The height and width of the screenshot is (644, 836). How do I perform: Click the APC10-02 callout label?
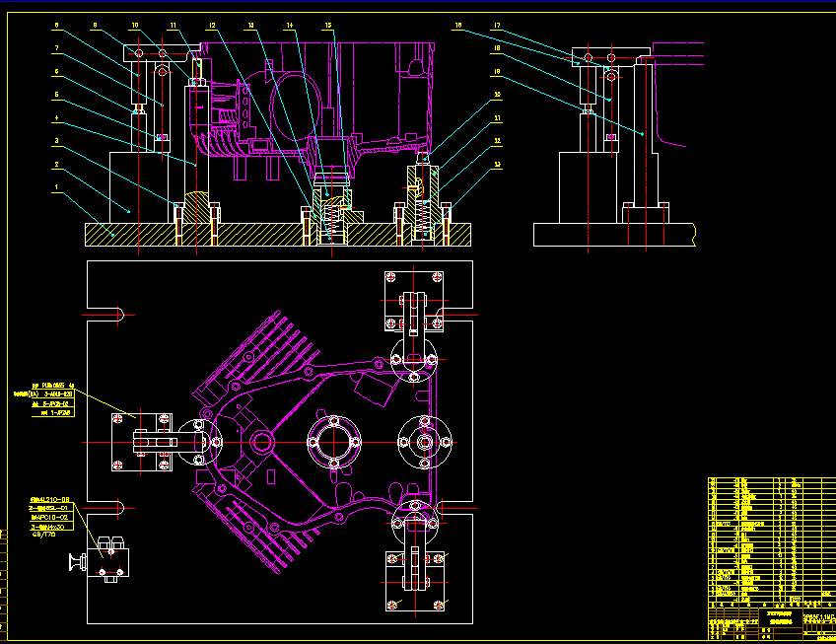pos(49,518)
